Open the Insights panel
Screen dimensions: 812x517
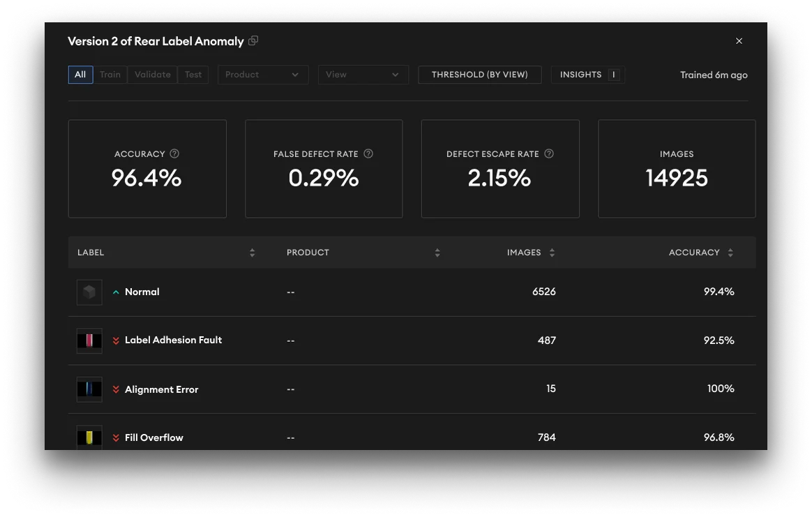[x=587, y=74]
